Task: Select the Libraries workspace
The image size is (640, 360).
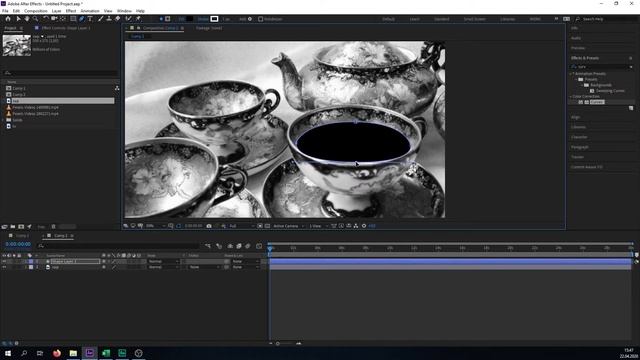Action: [508, 19]
